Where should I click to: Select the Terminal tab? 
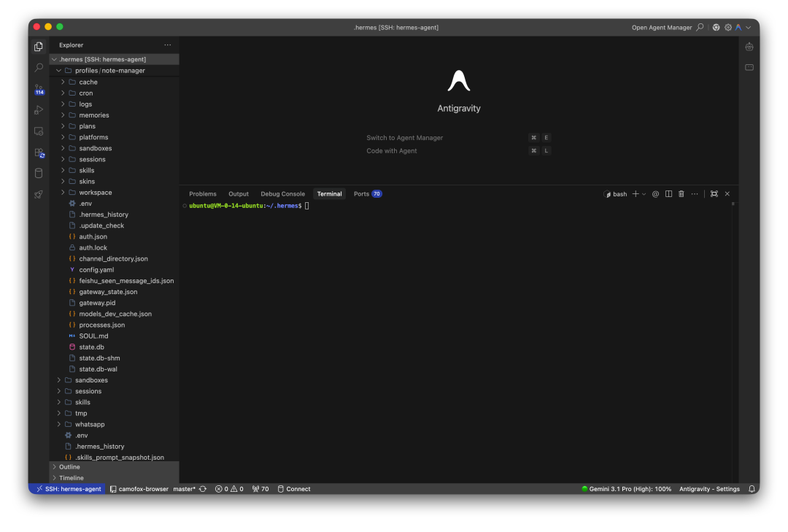329,193
